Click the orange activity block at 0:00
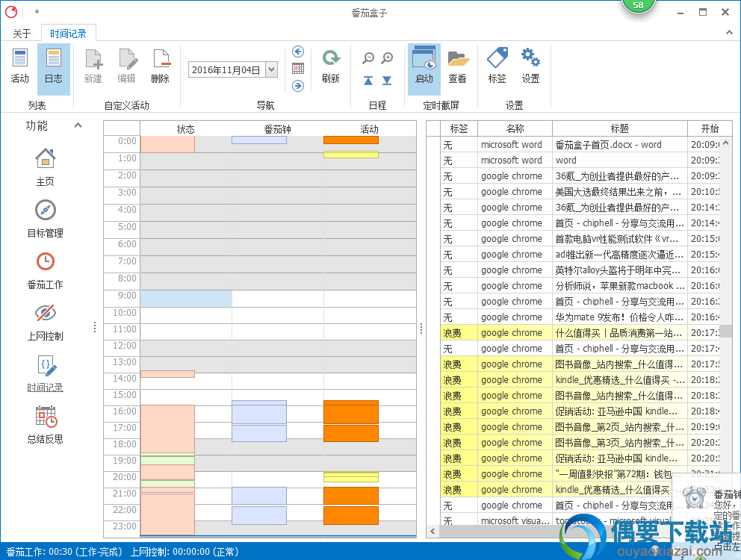Image resolution: width=741 pixels, height=560 pixels. [x=350, y=140]
